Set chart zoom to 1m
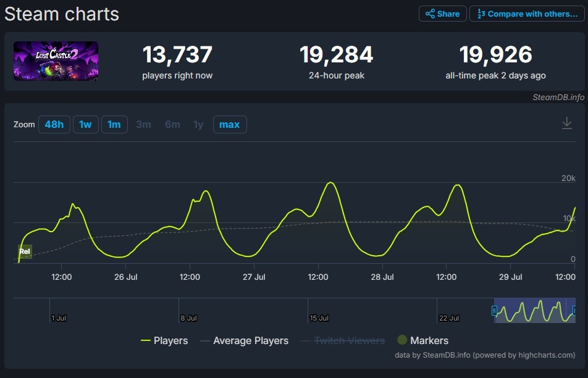This screenshot has height=378, width=588. [x=114, y=125]
